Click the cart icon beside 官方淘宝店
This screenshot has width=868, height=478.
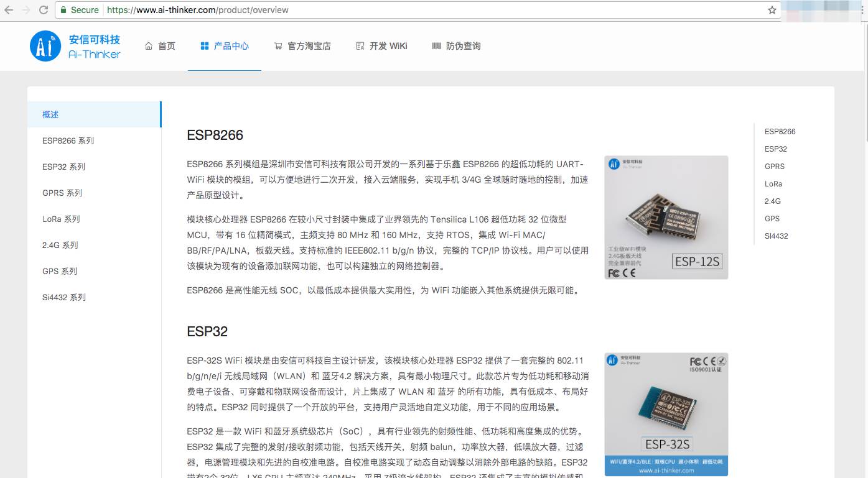click(278, 46)
